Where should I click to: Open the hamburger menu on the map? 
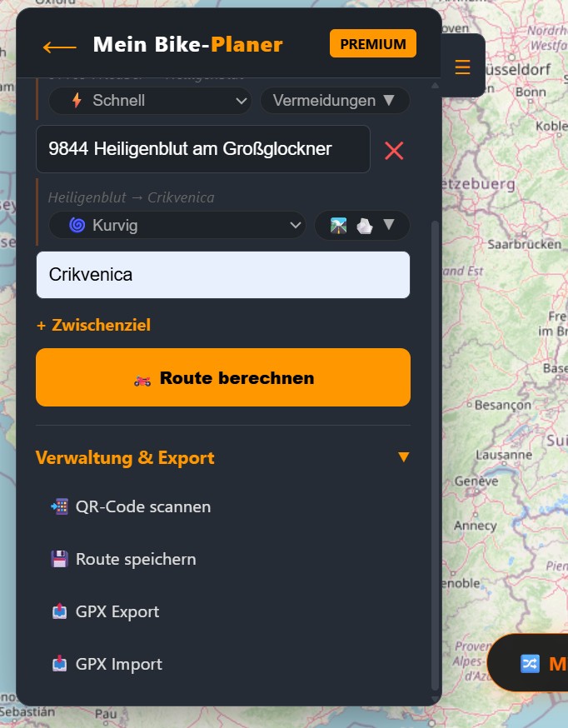(462, 67)
